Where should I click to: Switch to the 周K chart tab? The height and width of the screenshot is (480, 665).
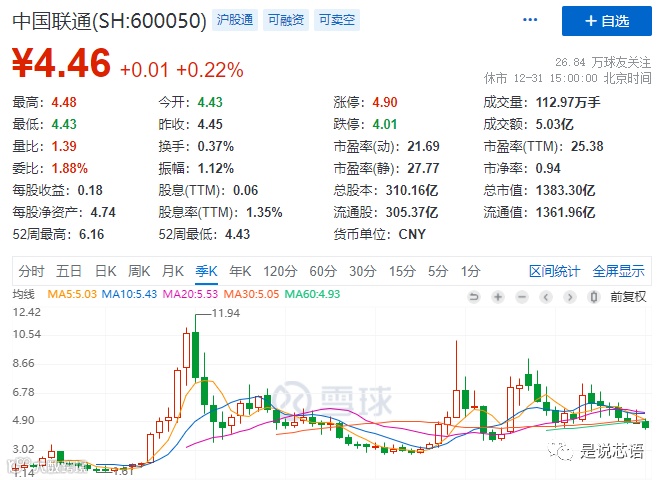click(139, 271)
